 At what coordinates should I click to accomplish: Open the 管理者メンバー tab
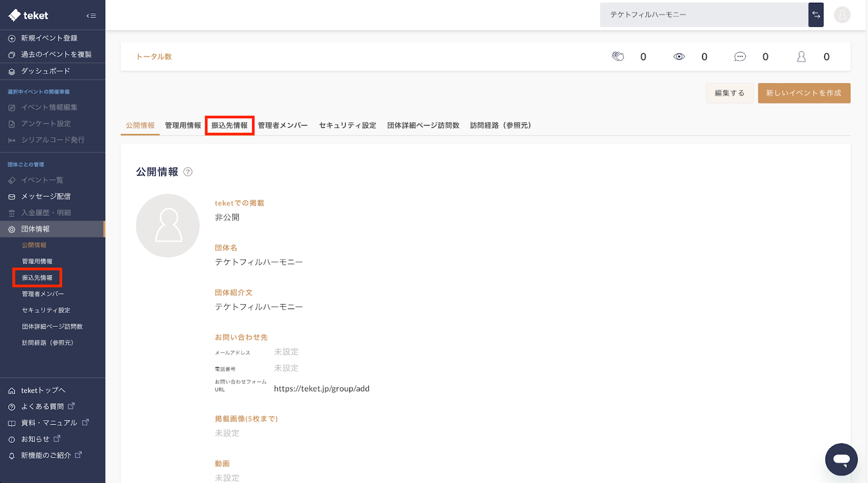tap(283, 126)
